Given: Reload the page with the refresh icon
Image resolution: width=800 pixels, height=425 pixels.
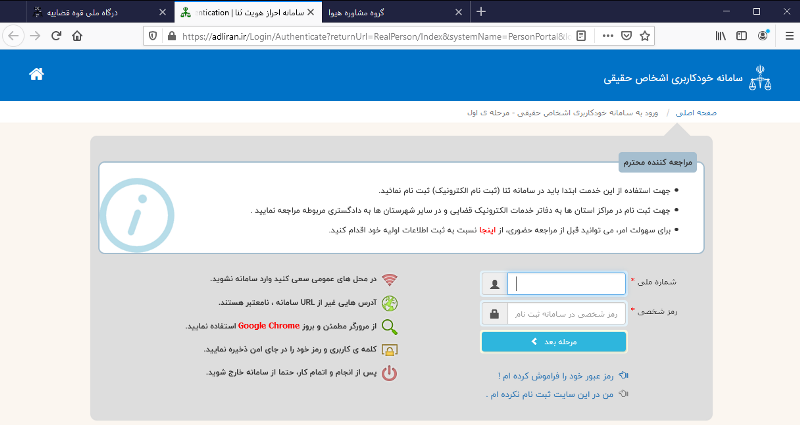Looking at the screenshot, I should tap(56, 36).
